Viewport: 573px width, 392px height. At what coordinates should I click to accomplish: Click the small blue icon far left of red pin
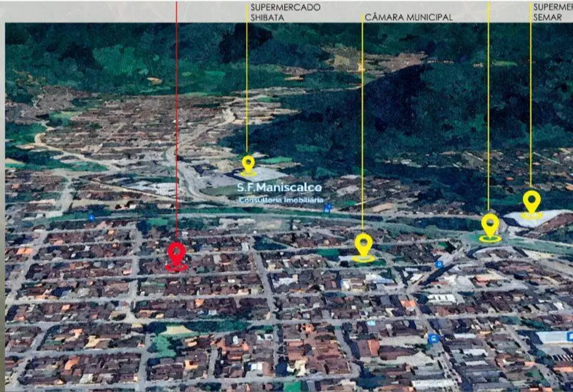pos(91,218)
